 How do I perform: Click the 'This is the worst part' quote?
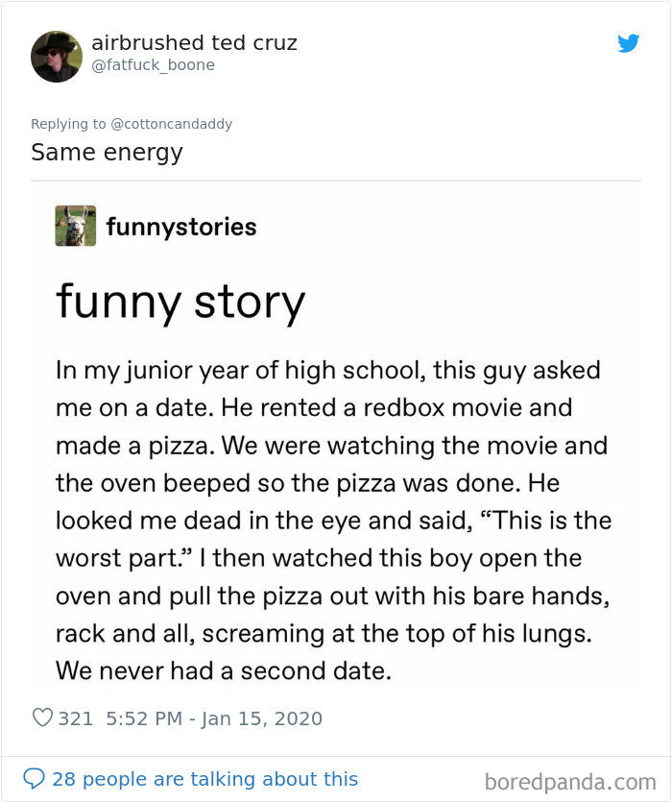[334, 539]
